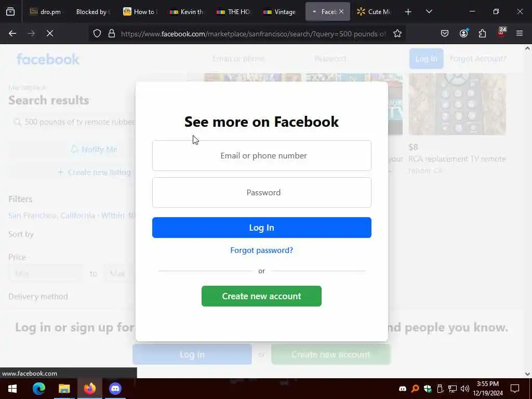Viewport: 532px width, 399px height.
Task: Switch to the Kevin th tab
Action: [x=187, y=12]
